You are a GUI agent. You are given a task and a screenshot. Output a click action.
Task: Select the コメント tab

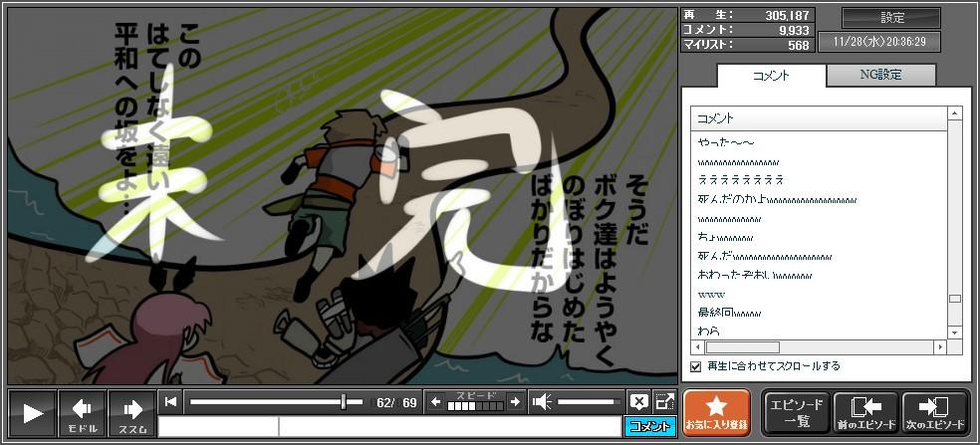click(771, 76)
